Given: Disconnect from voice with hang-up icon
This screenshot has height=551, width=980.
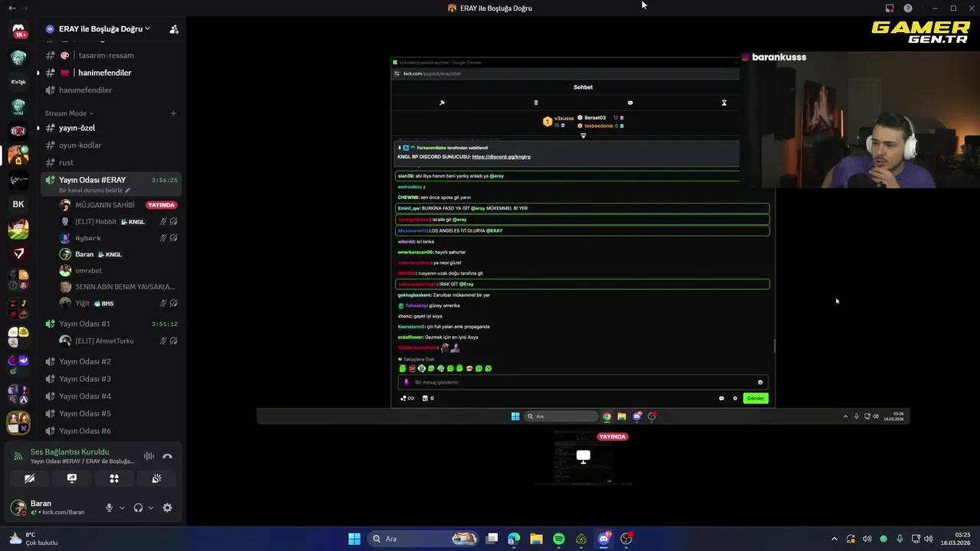Looking at the screenshot, I should coord(168,456).
